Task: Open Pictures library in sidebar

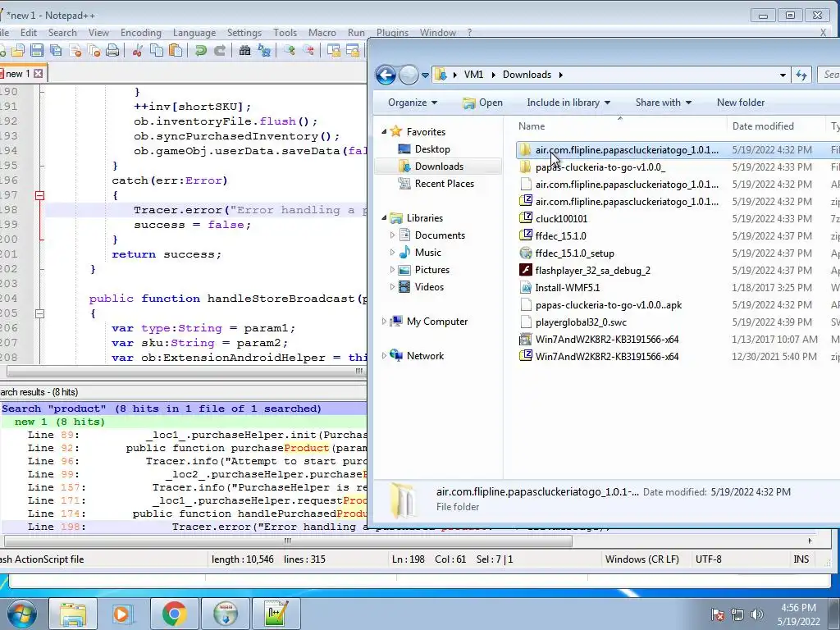Action: 431,269
